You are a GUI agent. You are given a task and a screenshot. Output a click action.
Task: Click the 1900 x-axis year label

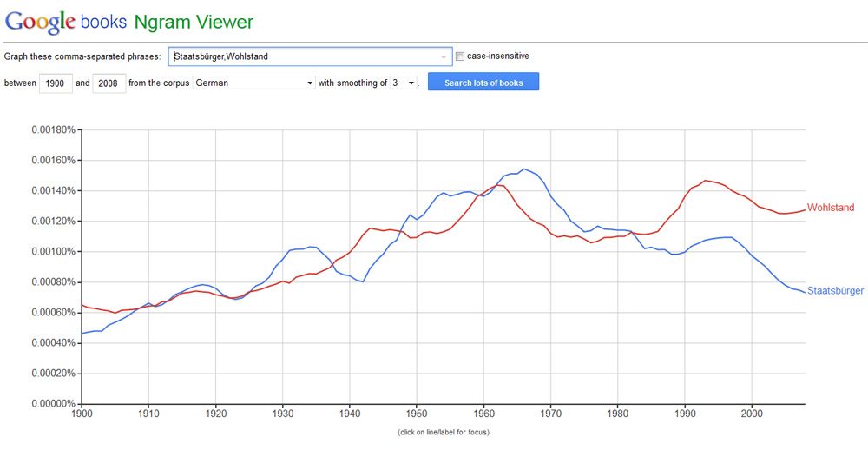tap(82, 415)
